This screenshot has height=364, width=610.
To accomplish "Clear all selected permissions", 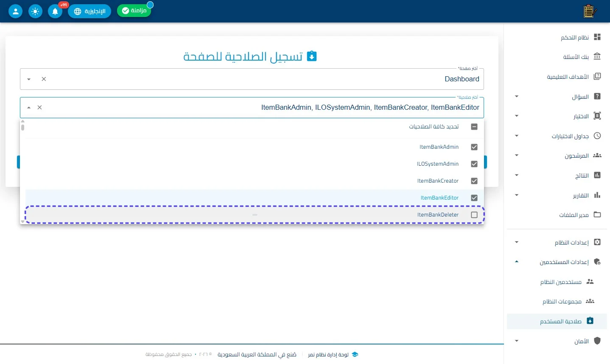I will coord(39,108).
